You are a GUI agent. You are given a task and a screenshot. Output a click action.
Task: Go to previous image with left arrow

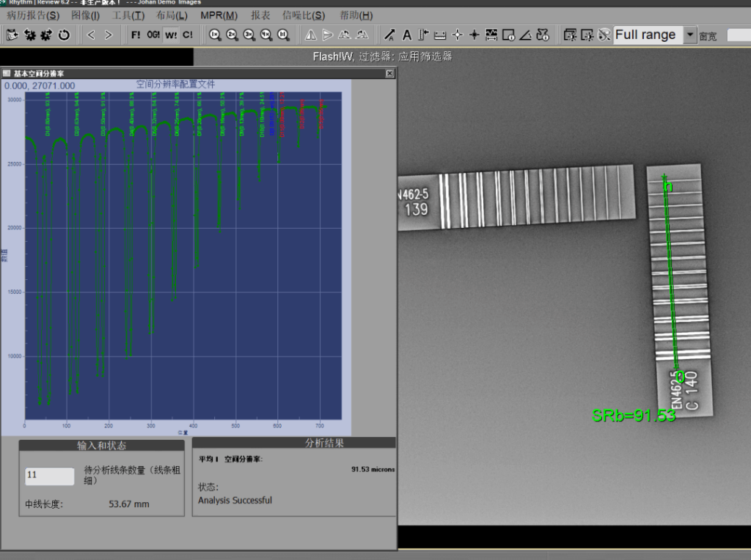point(91,34)
